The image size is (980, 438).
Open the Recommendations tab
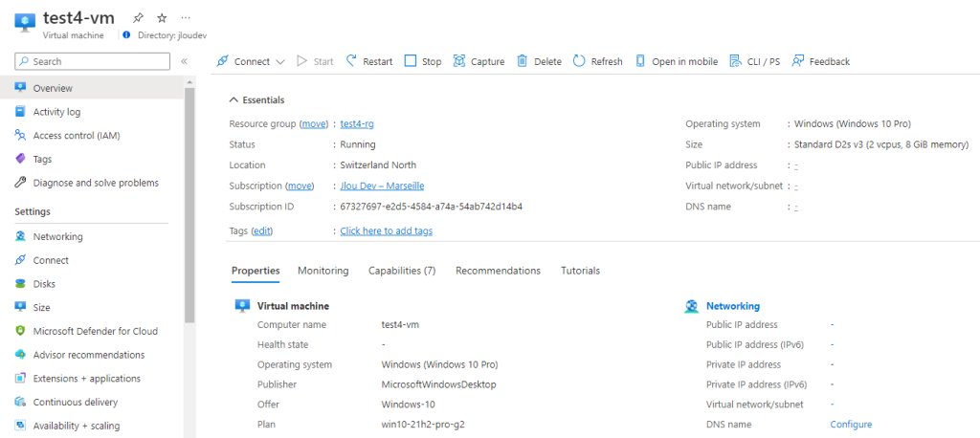[x=498, y=271]
